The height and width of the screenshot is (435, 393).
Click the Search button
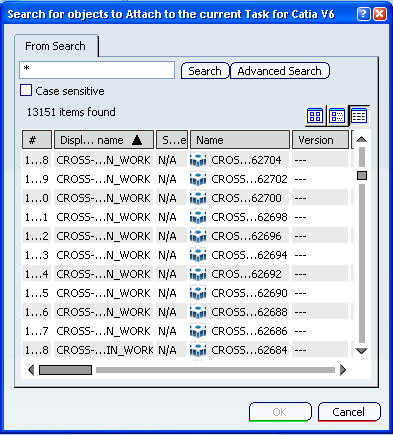click(x=205, y=71)
